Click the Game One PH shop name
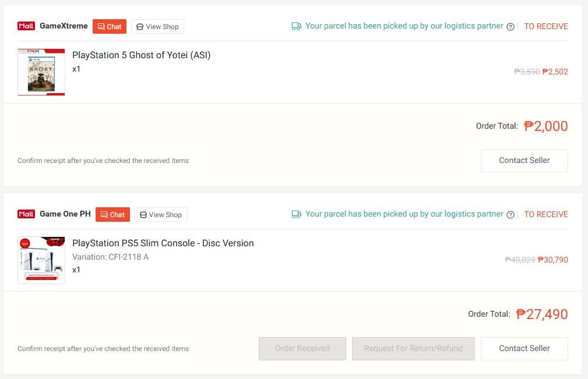 [65, 214]
